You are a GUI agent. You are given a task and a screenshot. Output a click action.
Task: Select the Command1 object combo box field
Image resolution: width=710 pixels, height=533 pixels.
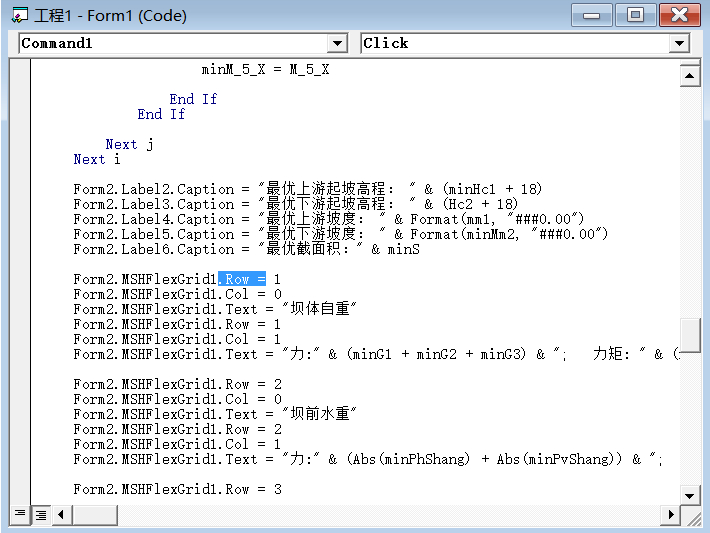(x=183, y=43)
